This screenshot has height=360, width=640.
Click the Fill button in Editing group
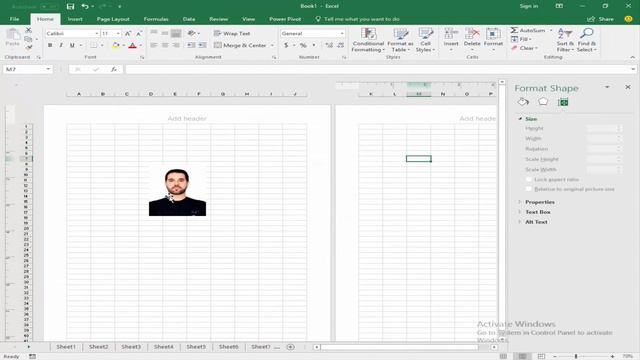coord(521,39)
